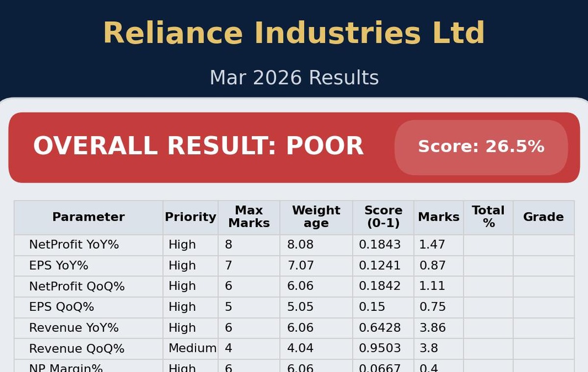Click the Weightage column header
588x372 pixels.
pos(316,217)
